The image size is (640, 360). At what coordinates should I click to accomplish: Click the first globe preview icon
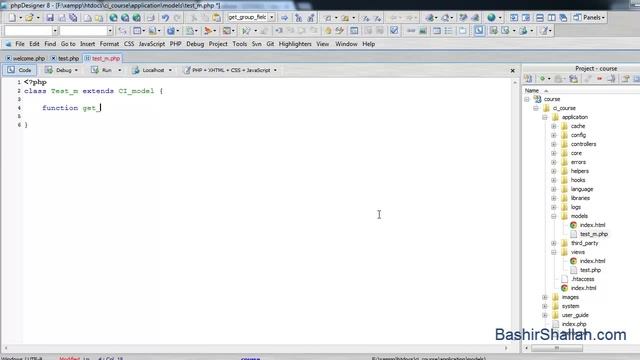[113, 18]
